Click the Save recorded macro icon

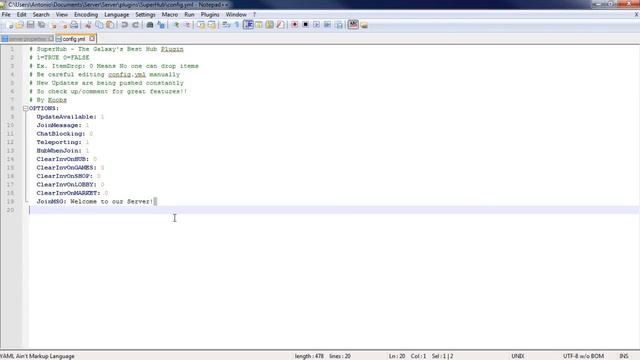[338, 25]
